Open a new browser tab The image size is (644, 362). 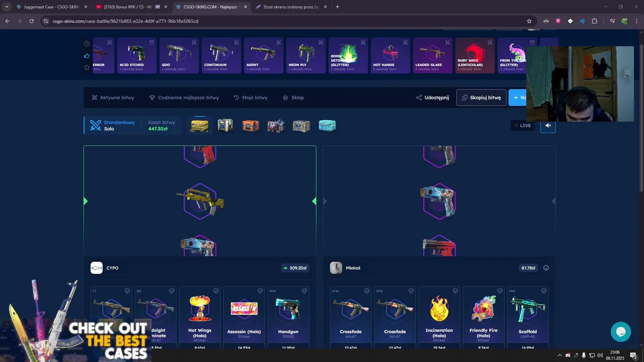tap(337, 7)
